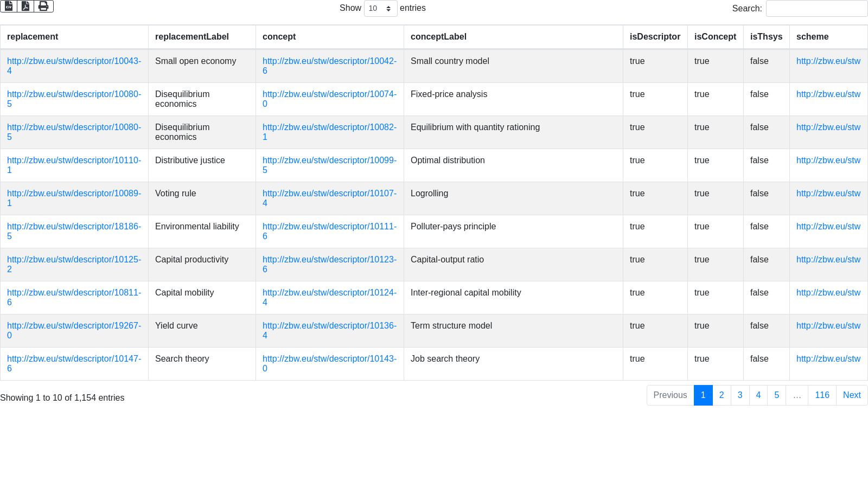Select the 'Environmental liability' cell
Viewport: 868px width, 488px height.
[202, 232]
